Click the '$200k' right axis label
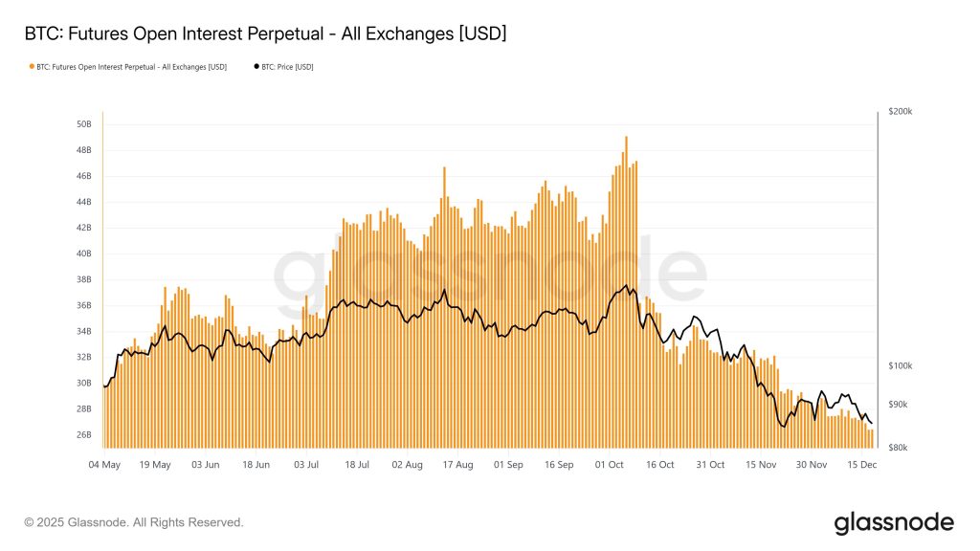980x551 pixels. pos(900,112)
